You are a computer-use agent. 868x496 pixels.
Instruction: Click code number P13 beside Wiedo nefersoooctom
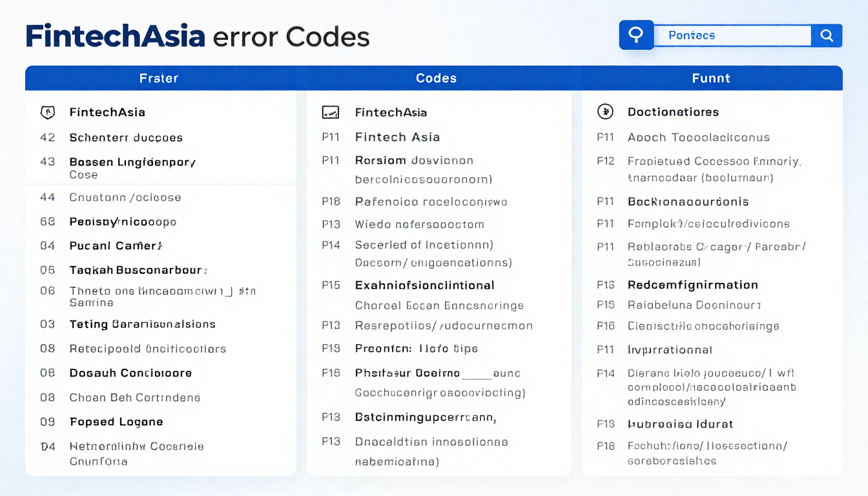pos(331,224)
